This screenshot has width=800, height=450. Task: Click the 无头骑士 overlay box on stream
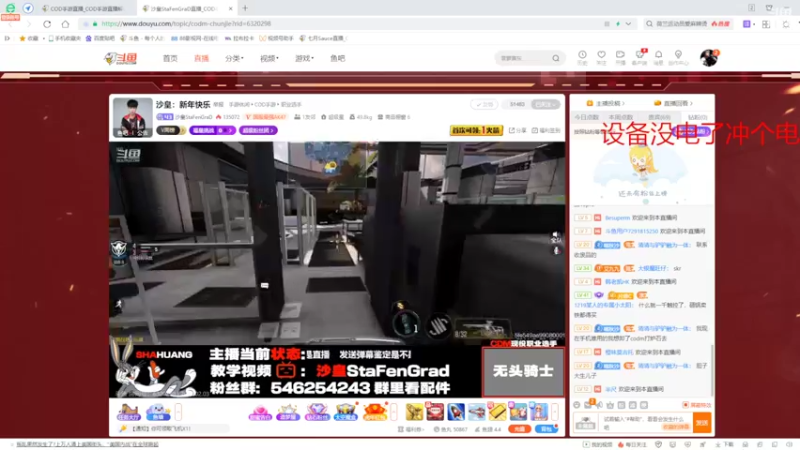(x=523, y=371)
